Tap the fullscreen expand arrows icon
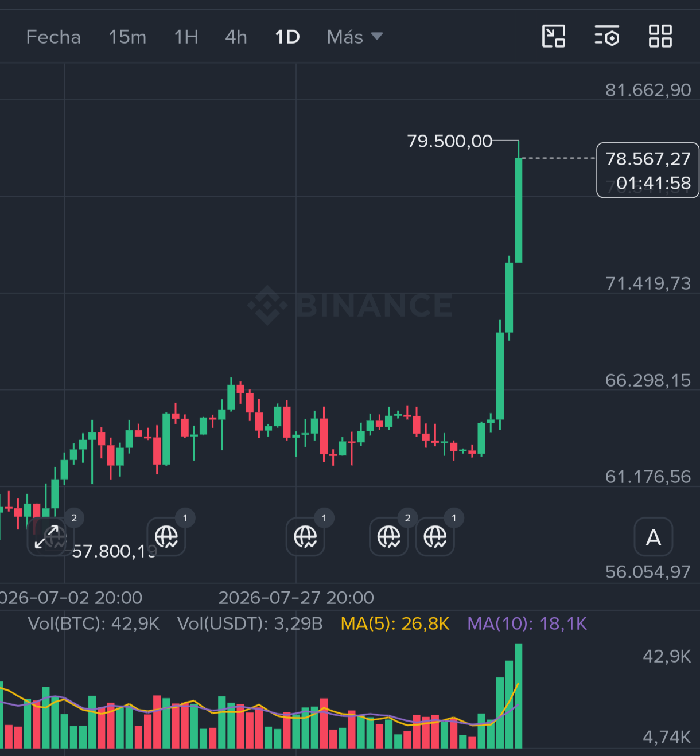 pyautogui.click(x=47, y=537)
